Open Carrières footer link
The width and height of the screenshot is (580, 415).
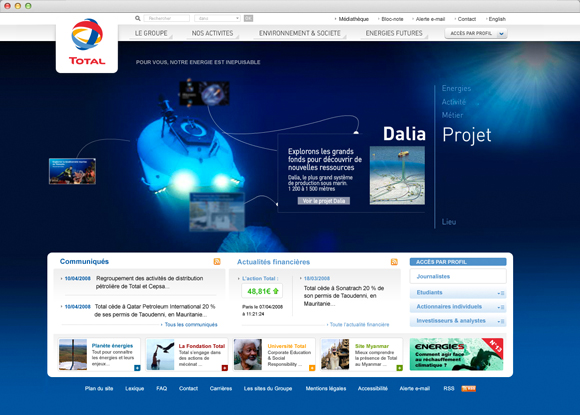[221, 388]
